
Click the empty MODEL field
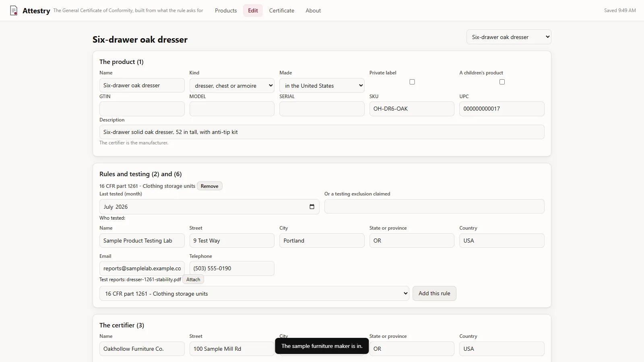point(232,109)
